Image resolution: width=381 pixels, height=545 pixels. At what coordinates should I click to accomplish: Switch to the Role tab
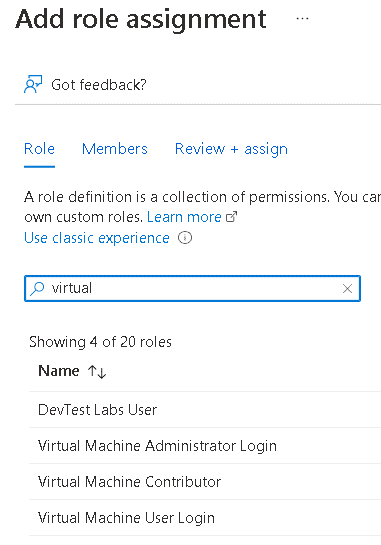[x=39, y=149]
